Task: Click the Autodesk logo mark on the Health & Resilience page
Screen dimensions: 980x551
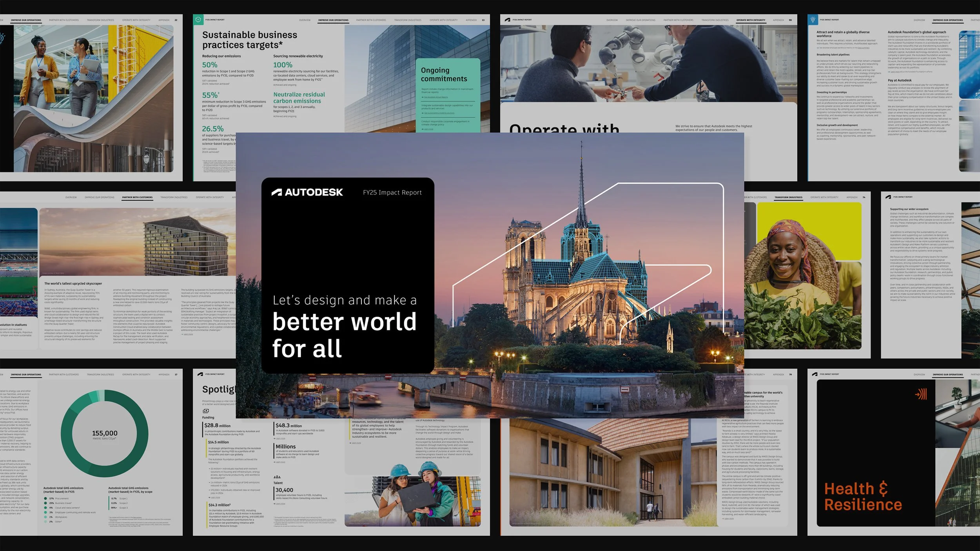Action: pos(815,374)
